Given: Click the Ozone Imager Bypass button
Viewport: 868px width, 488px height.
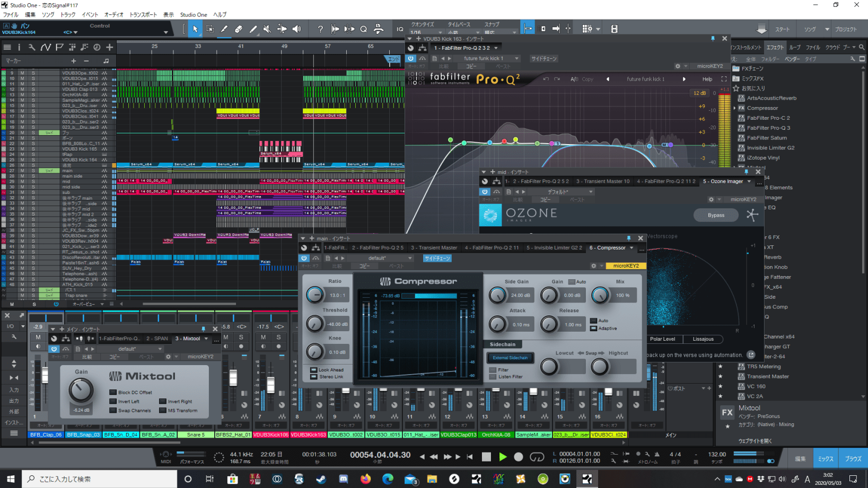Looking at the screenshot, I should pyautogui.click(x=716, y=215).
